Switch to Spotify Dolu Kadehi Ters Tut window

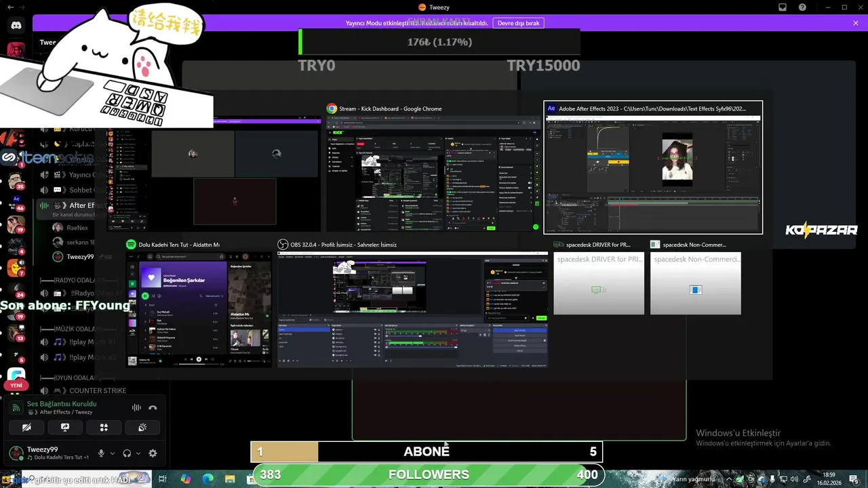point(198,302)
